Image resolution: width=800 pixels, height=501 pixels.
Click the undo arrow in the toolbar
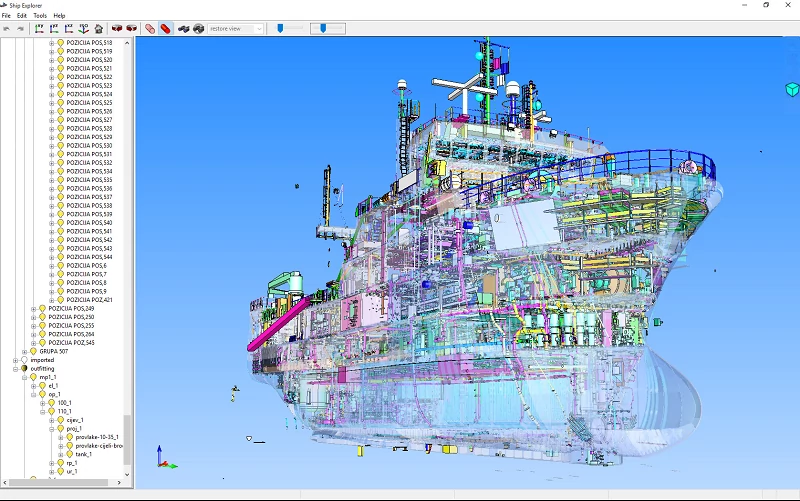tap(7, 29)
